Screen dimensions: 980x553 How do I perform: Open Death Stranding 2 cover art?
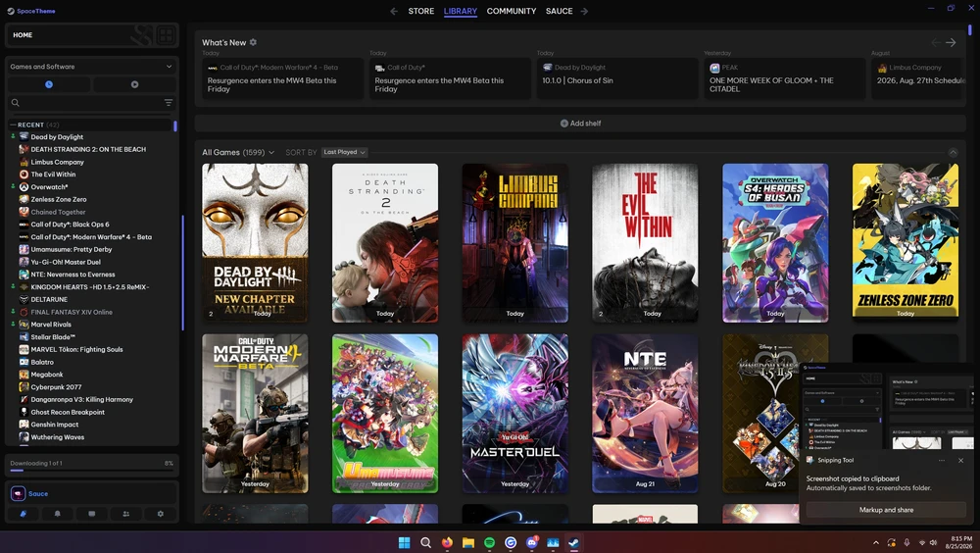pyautogui.click(x=385, y=243)
